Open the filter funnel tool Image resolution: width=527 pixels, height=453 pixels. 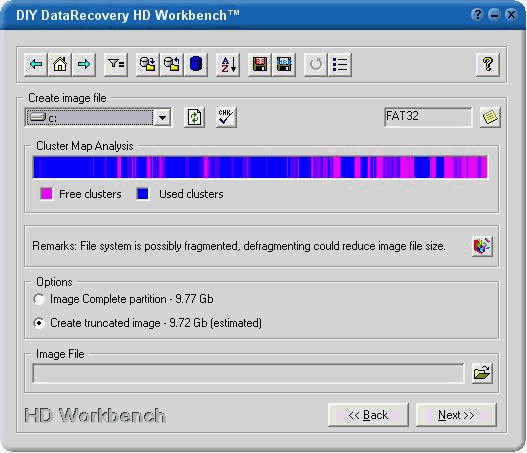click(116, 64)
